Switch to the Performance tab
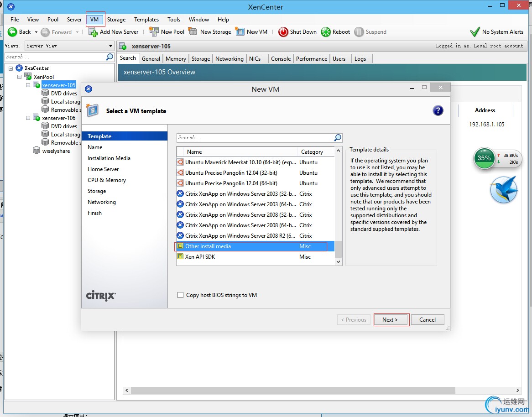This screenshot has height=417, width=532. pyautogui.click(x=311, y=59)
